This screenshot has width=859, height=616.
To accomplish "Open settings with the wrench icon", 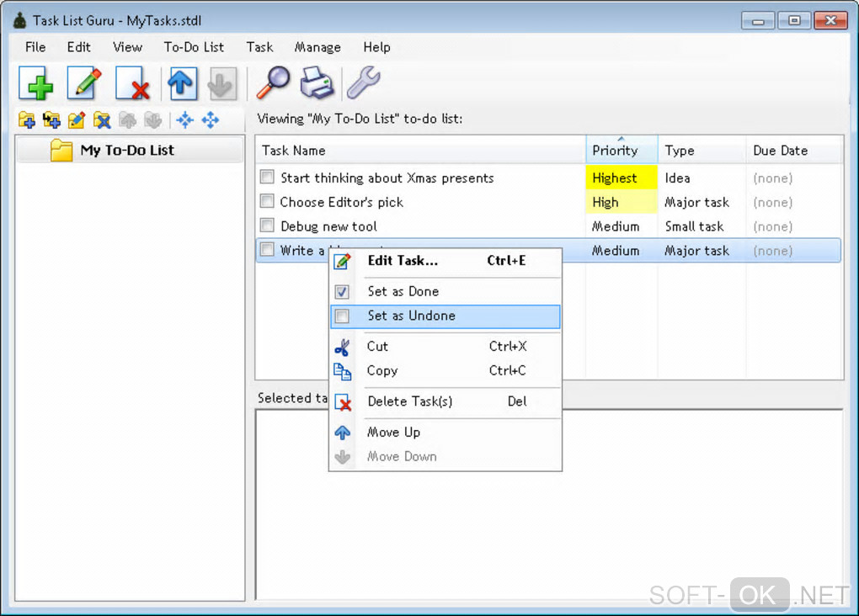I will (363, 82).
